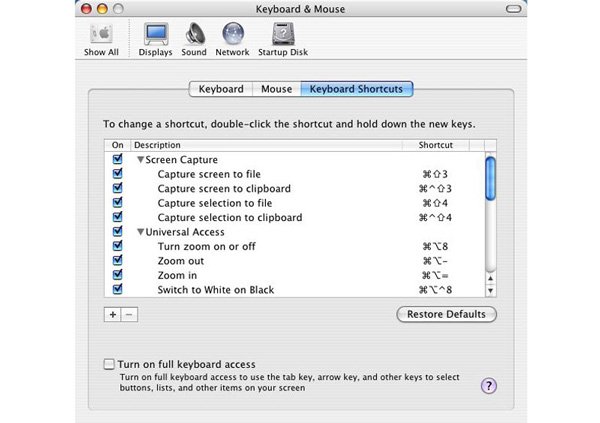Click the Shortcut column header
Screen dimensions: 600x423
click(x=435, y=145)
